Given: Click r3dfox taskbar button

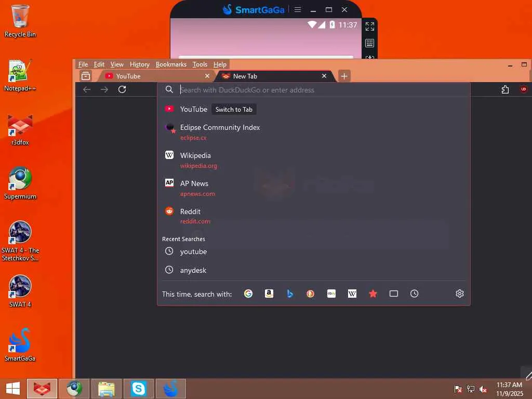Looking at the screenshot, I should [42, 389].
